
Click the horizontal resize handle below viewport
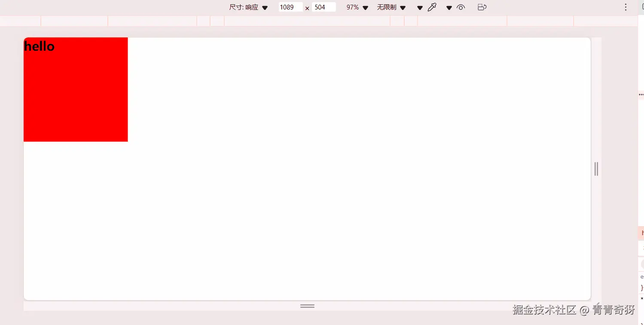coord(307,306)
